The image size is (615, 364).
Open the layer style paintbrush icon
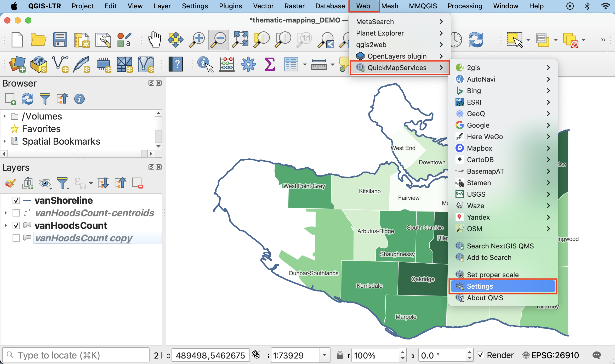10,183
